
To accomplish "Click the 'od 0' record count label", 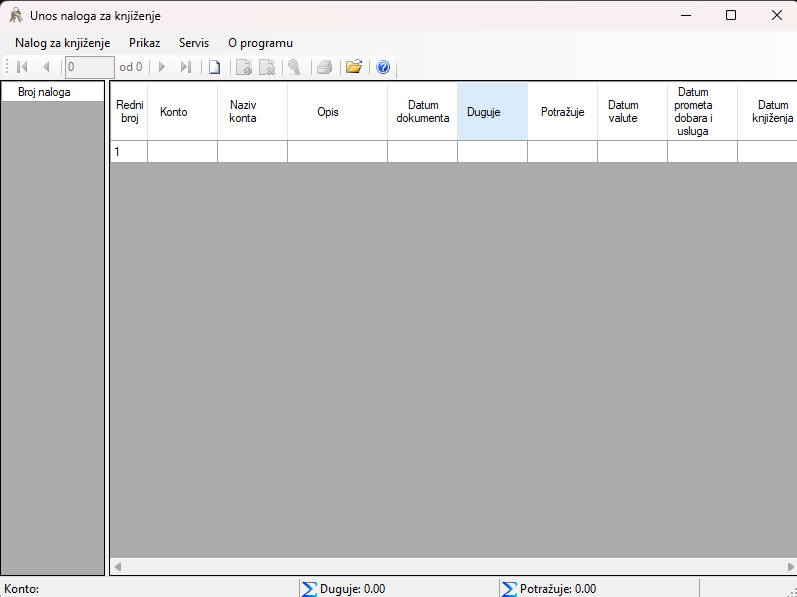I will tap(131, 67).
